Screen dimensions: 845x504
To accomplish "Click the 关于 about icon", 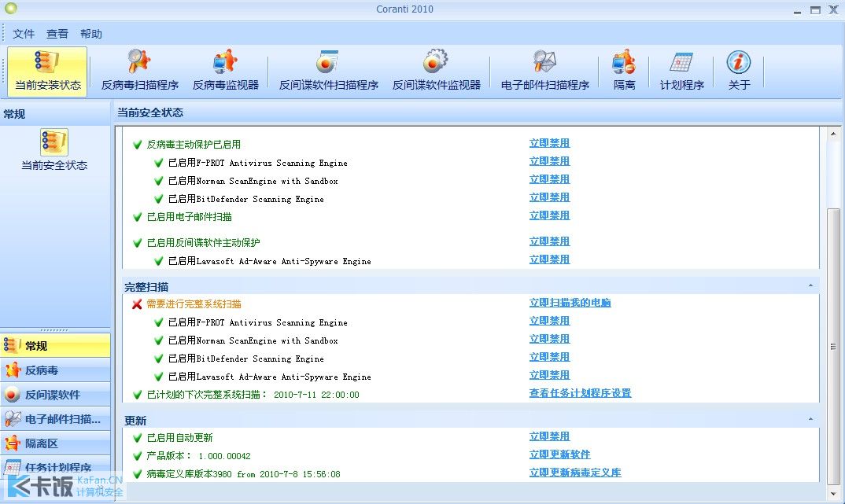I will (x=739, y=71).
